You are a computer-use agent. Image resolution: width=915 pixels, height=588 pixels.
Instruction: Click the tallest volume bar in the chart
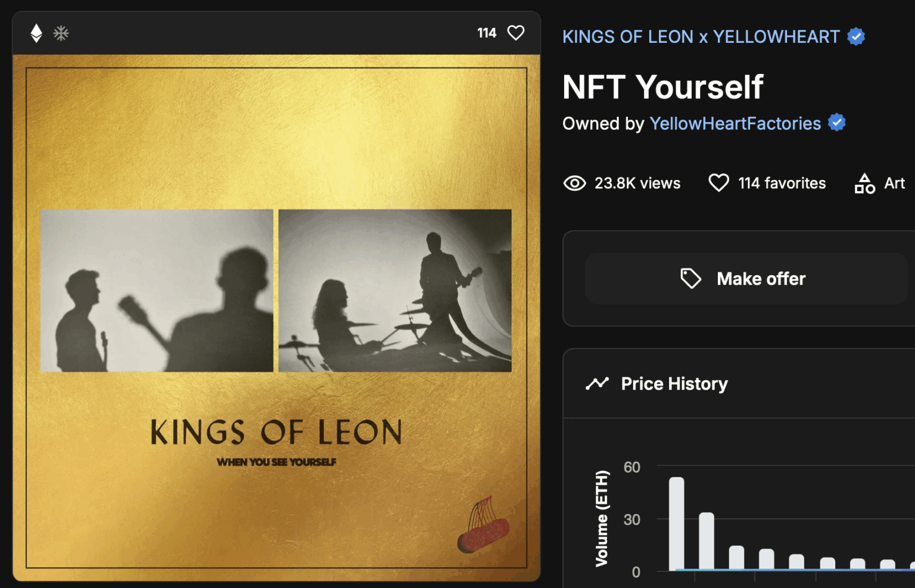pos(676,523)
